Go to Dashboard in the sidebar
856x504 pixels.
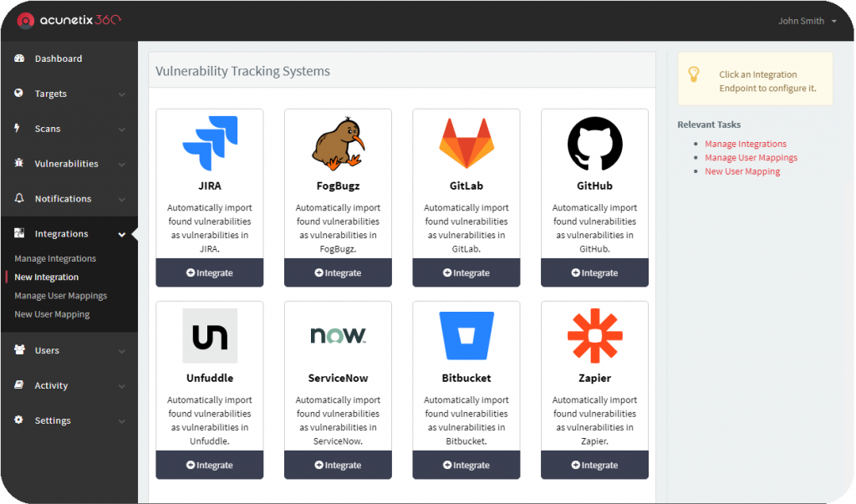tap(59, 59)
